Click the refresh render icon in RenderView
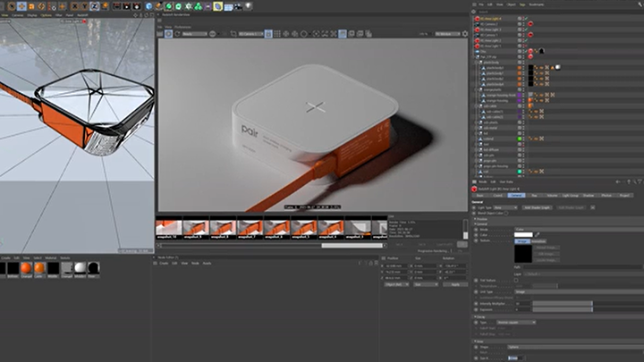The image size is (644, 362). click(177, 34)
